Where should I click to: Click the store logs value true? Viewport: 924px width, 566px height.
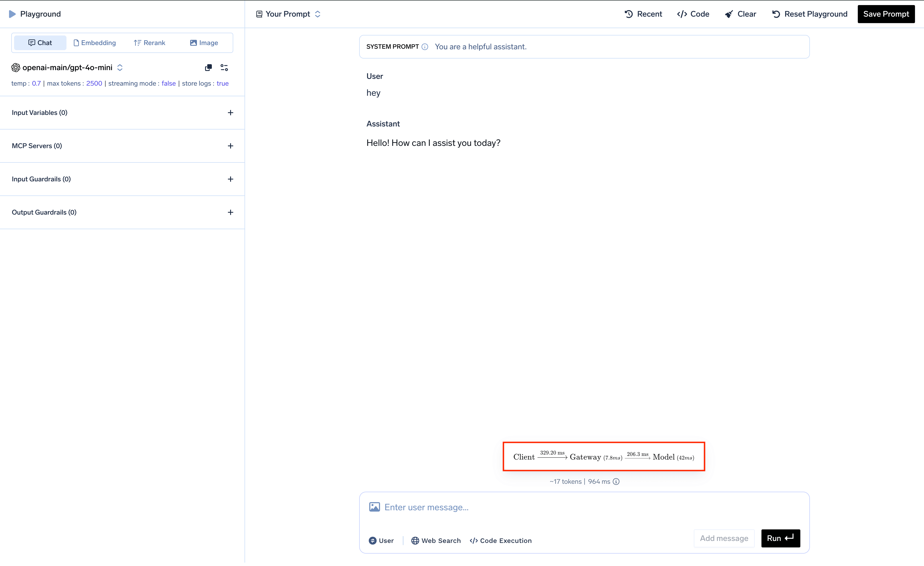223,83
